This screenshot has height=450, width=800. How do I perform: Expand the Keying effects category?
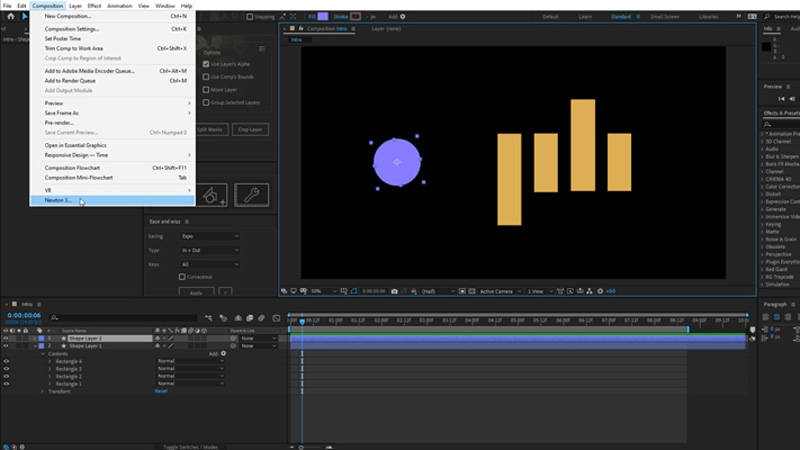pos(765,224)
